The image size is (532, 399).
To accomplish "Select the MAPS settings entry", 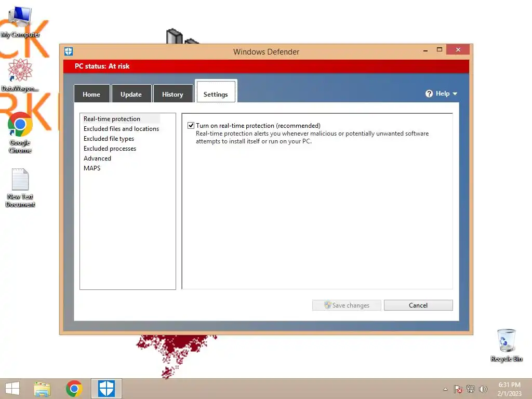I will (92, 168).
